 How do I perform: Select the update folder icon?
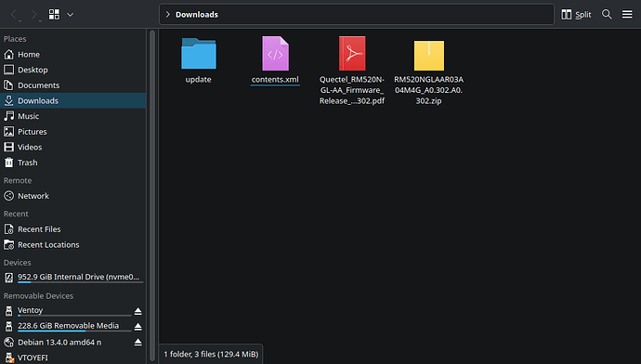[x=199, y=54]
